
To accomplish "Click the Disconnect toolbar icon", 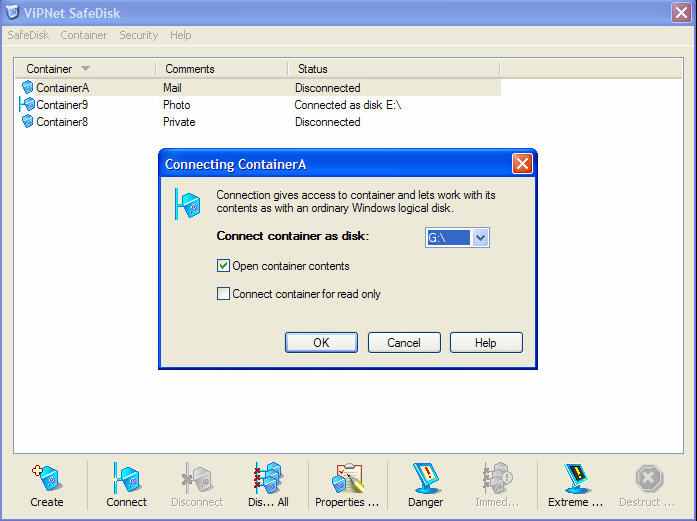I will coord(197,478).
